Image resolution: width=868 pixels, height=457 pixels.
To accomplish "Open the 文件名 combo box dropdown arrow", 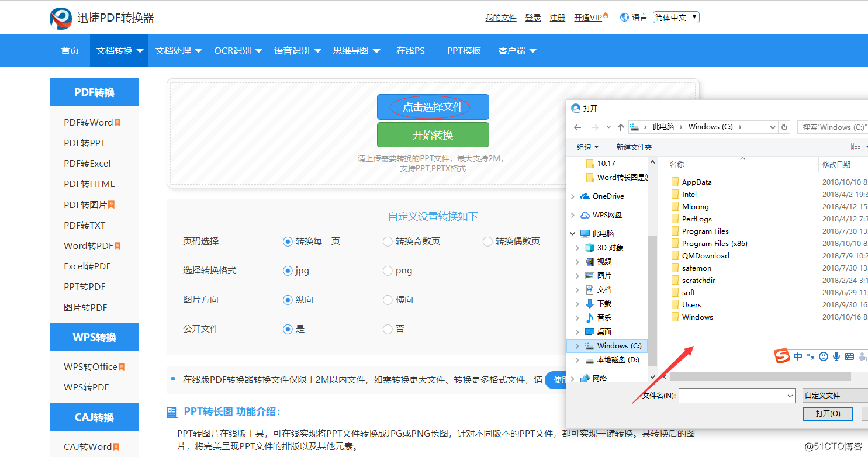I will coord(790,396).
